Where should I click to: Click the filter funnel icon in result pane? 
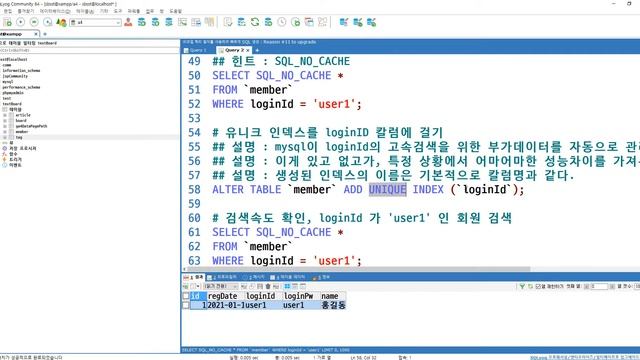[522, 287]
